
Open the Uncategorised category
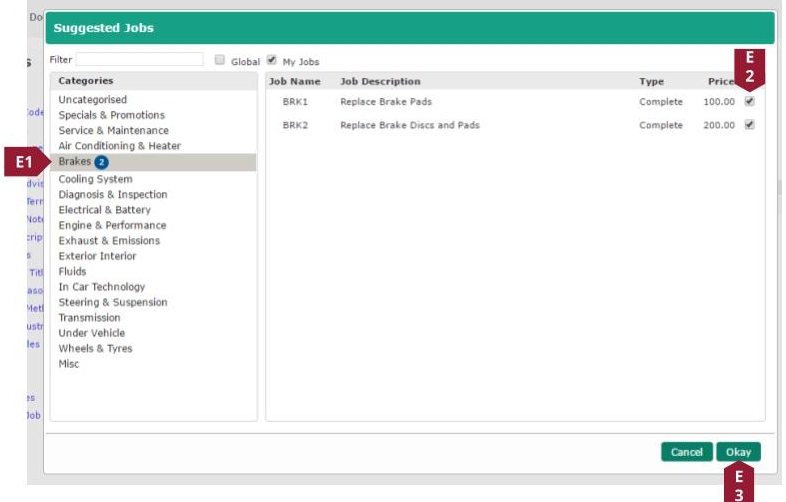tap(92, 100)
